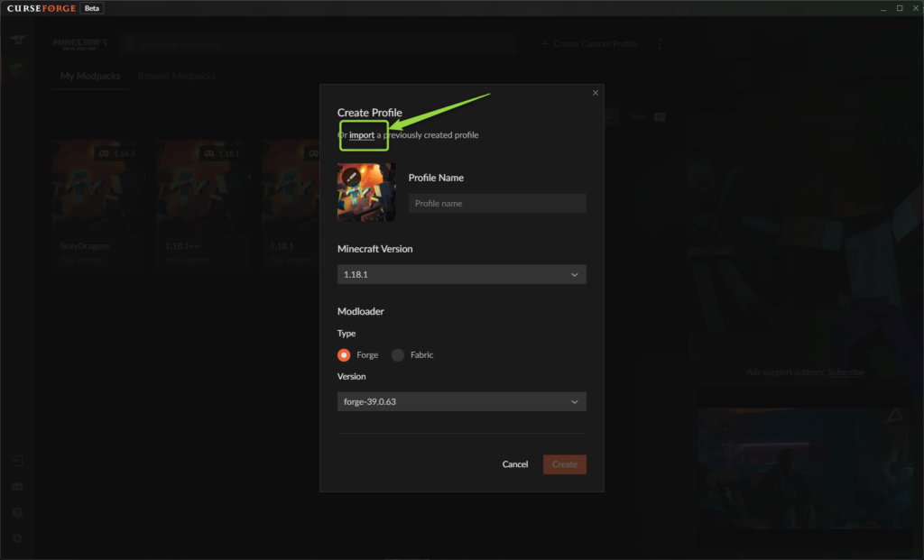Click the Search for modpacks field
The image size is (924, 560).
[x=317, y=43]
